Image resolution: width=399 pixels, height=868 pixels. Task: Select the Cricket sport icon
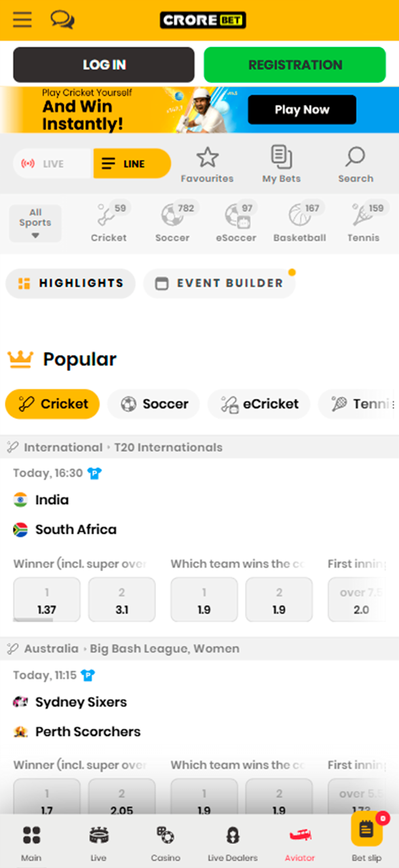click(109, 220)
